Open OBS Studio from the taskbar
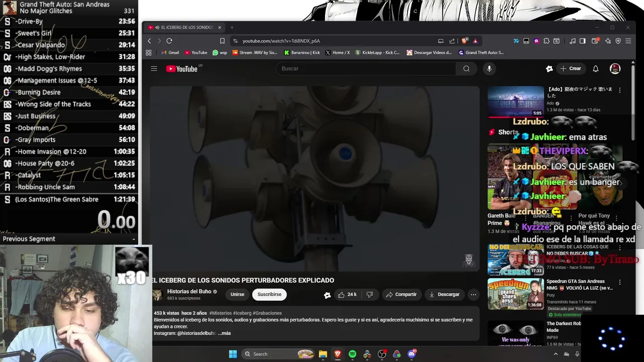Screen dimensions: 644x362 pos(382,354)
